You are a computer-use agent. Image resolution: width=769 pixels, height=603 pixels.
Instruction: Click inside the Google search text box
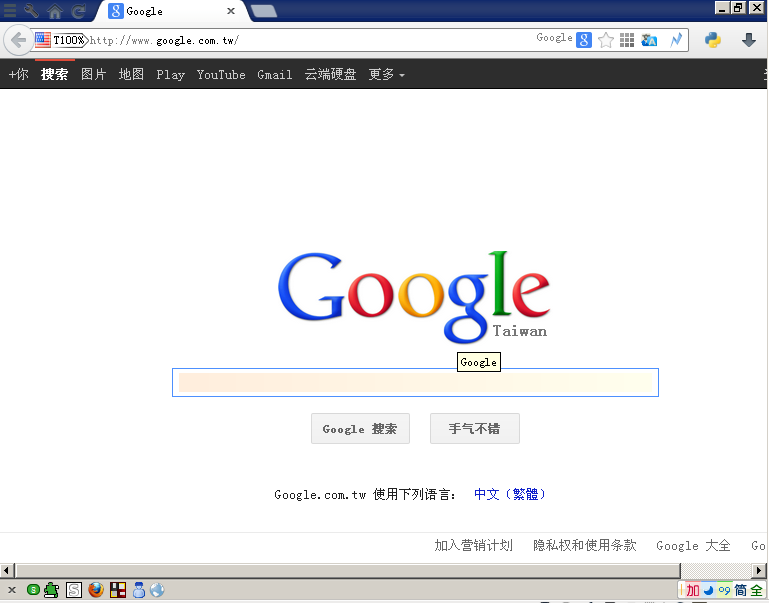tap(415, 382)
